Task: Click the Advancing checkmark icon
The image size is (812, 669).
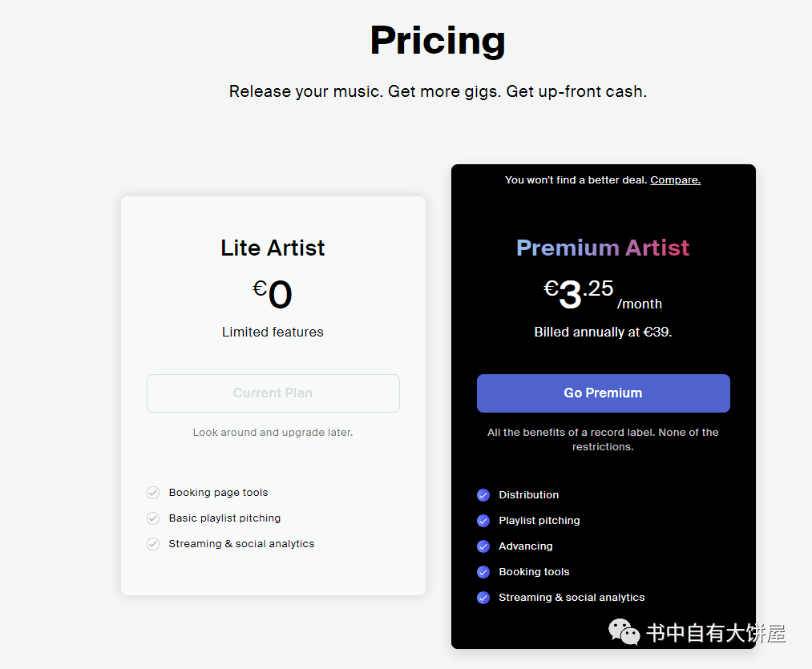Action: tap(483, 546)
